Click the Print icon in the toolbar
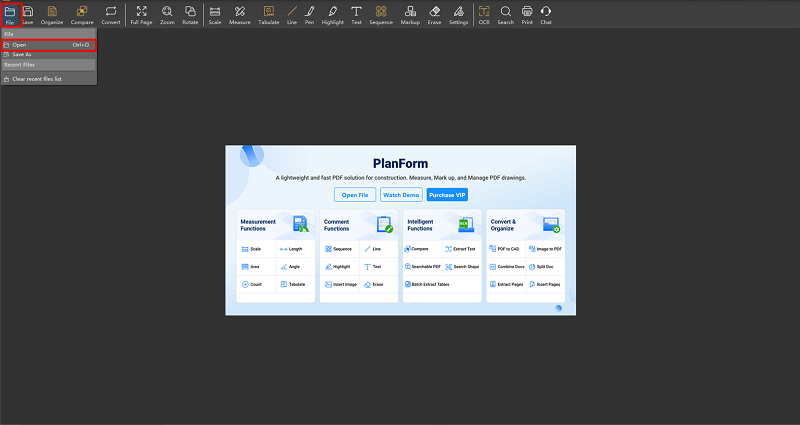 click(527, 15)
